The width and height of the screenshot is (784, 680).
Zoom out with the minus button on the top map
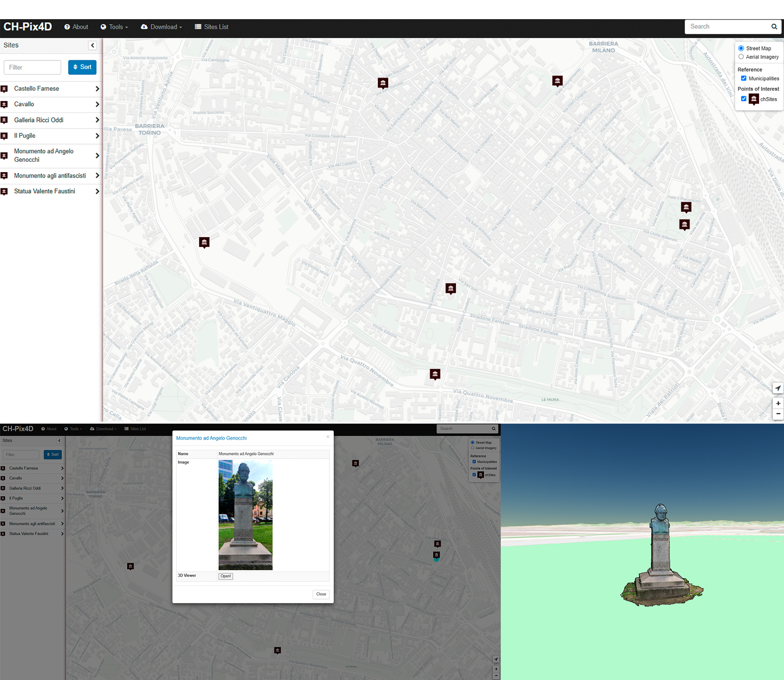click(x=778, y=414)
